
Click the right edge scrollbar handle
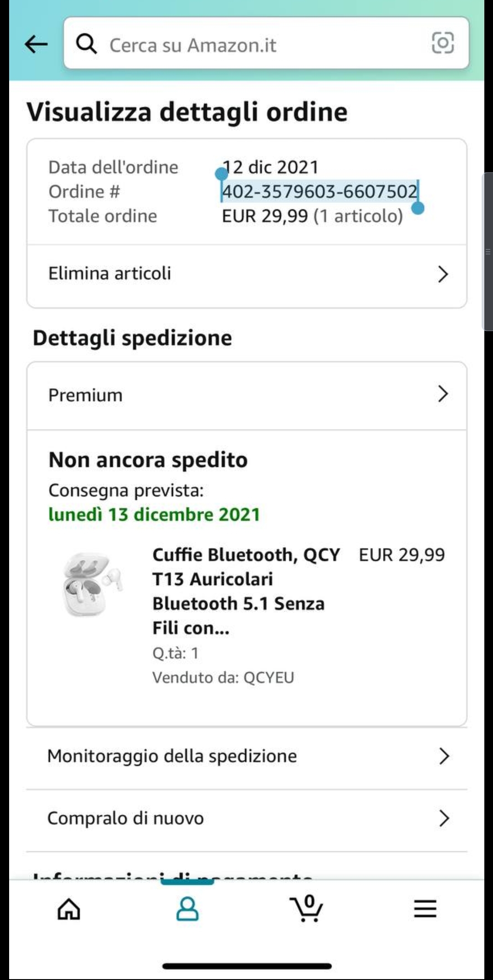click(x=488, y=252)
